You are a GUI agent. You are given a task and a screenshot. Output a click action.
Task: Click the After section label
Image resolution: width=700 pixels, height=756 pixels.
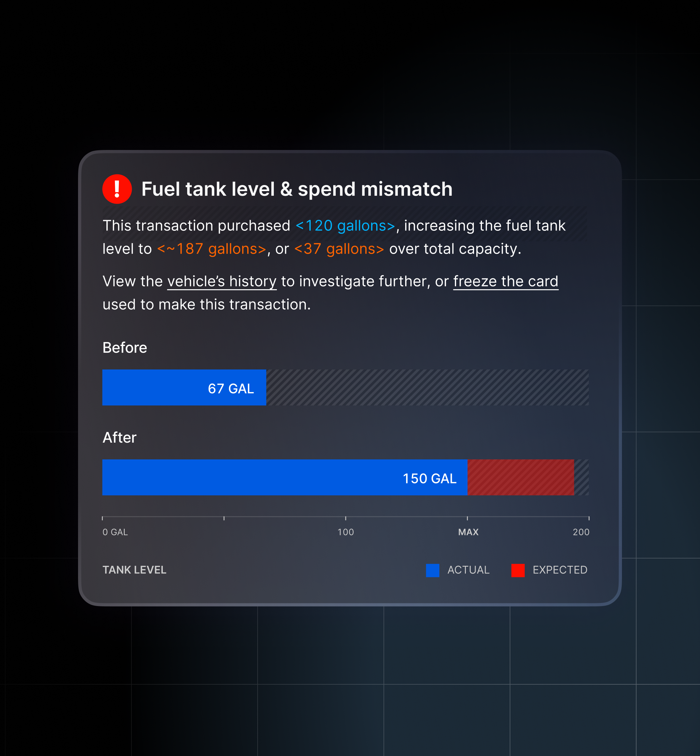point(119,437)
